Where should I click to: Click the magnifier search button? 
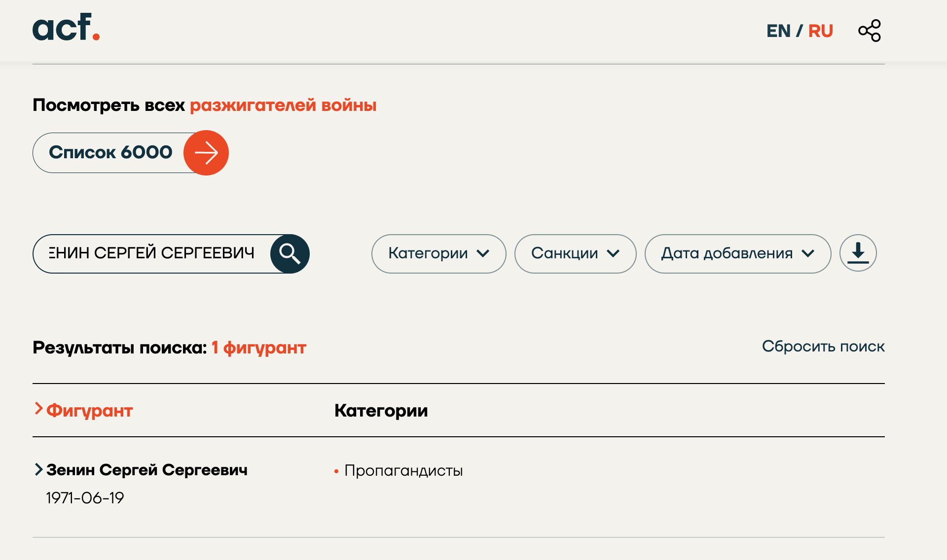coord(290,254)
